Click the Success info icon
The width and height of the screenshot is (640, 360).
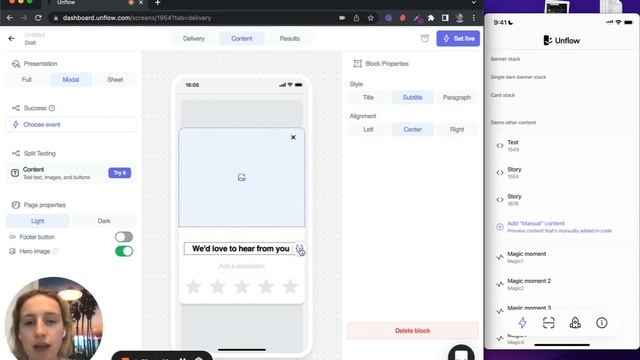click(52, 108)
